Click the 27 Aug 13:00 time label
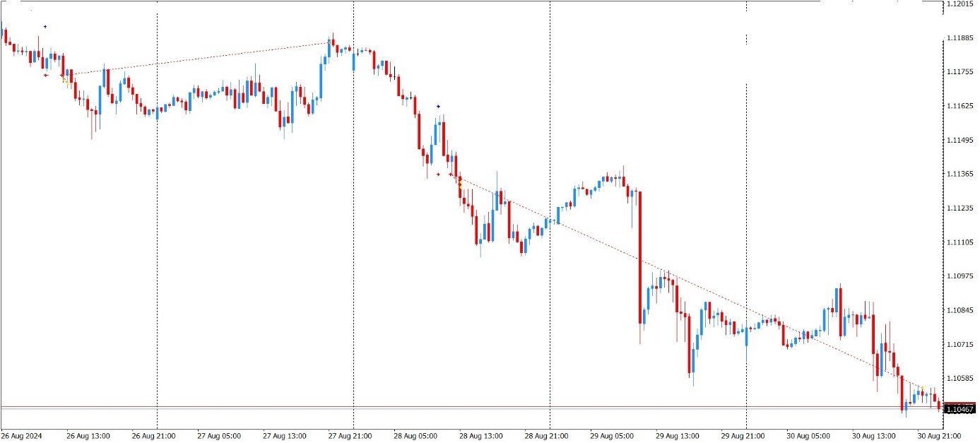The height and width of the screenshot is (443, 980). pos(285,436)
